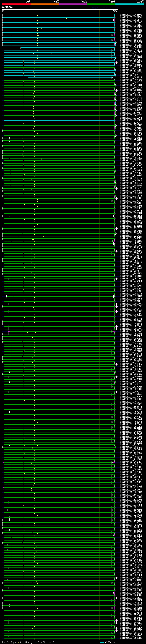
Task: Click the UniRef100_B5W9P0 row label
Action: [x=131, y=120]
